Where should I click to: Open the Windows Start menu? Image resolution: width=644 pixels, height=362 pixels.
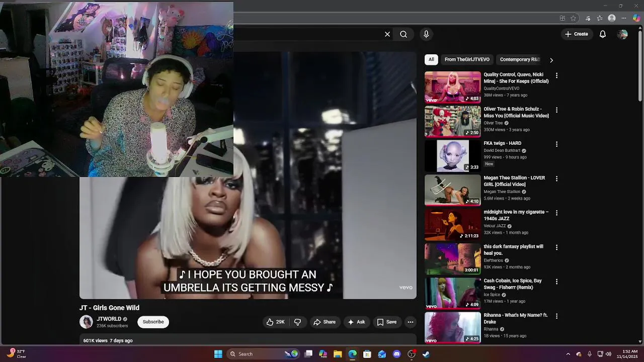click(218, 354)
